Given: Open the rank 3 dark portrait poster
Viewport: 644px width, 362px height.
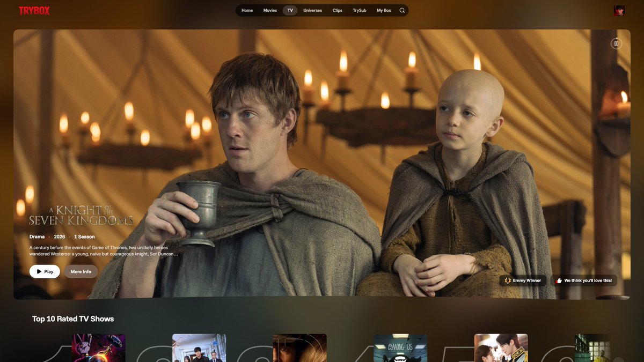Looking at the screenshot, I should (300, 348).
